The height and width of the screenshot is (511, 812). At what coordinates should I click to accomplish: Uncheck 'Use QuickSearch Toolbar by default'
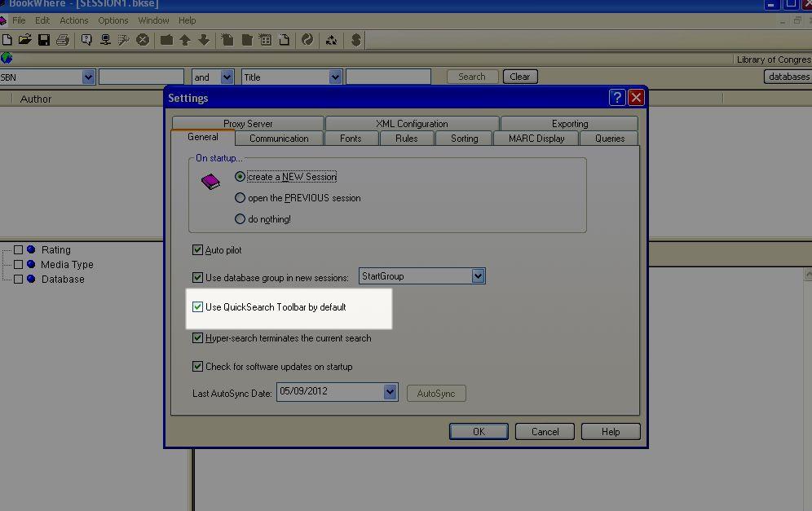click(197, 307)
